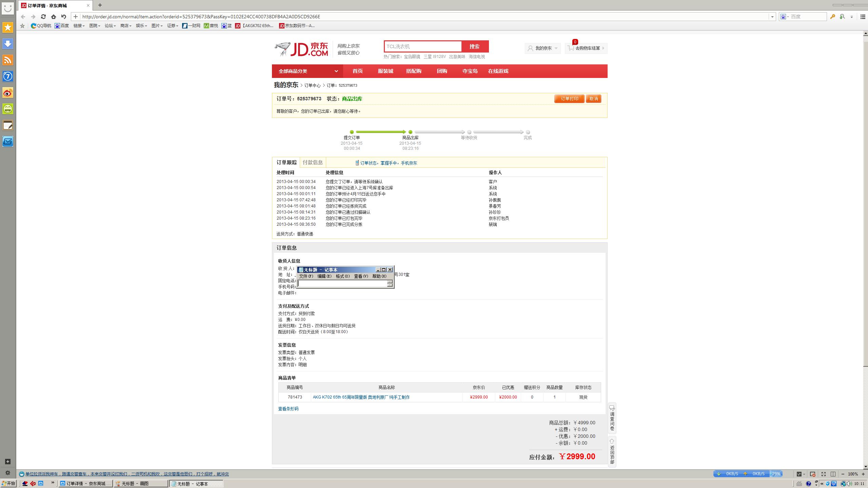Click 查看条形码 link
This screenshot has height=488, width=868.
288,409
